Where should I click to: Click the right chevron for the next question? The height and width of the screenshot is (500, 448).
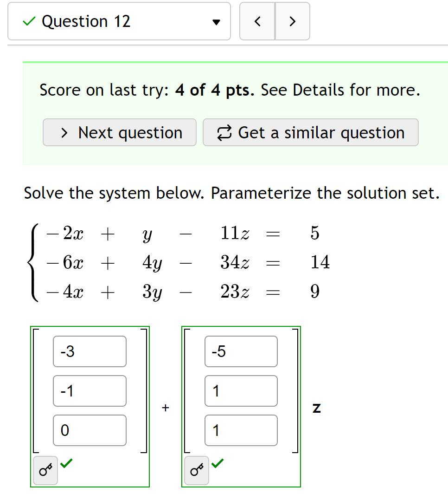click(293, 21)
